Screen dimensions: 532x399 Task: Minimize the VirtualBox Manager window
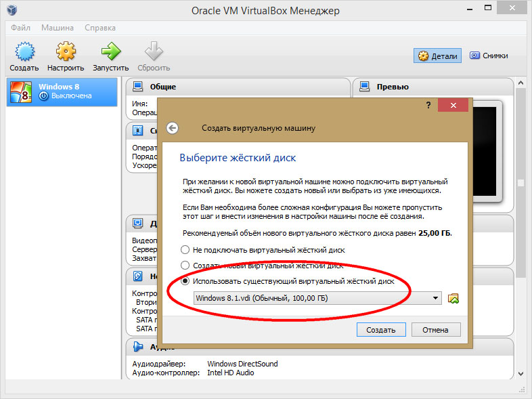[470, 9]
